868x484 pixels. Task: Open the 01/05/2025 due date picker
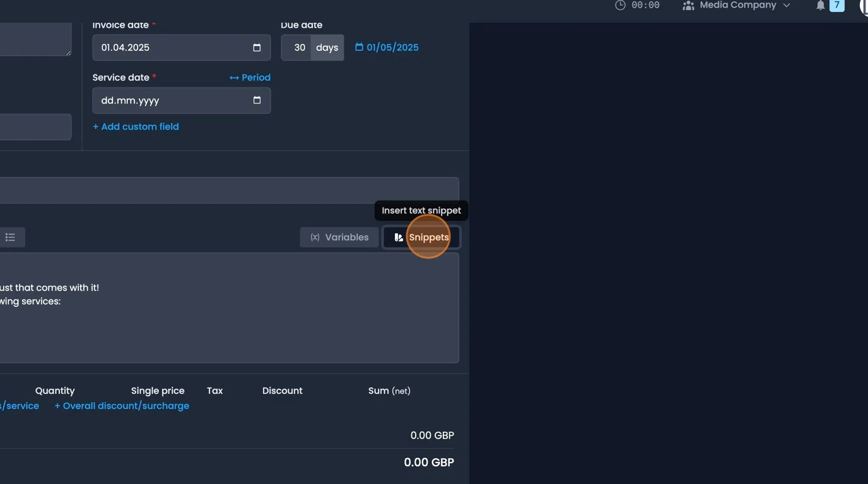(392, 47)
